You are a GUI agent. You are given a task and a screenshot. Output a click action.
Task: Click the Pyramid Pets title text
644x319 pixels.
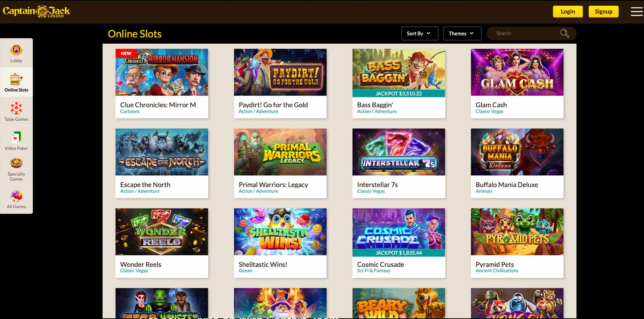click(495, 264)
